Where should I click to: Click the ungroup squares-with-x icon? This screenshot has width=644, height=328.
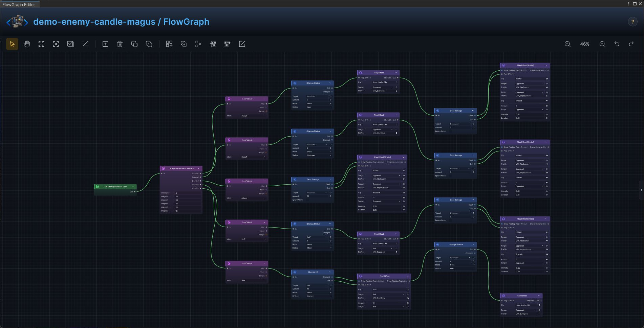[198, 44]
